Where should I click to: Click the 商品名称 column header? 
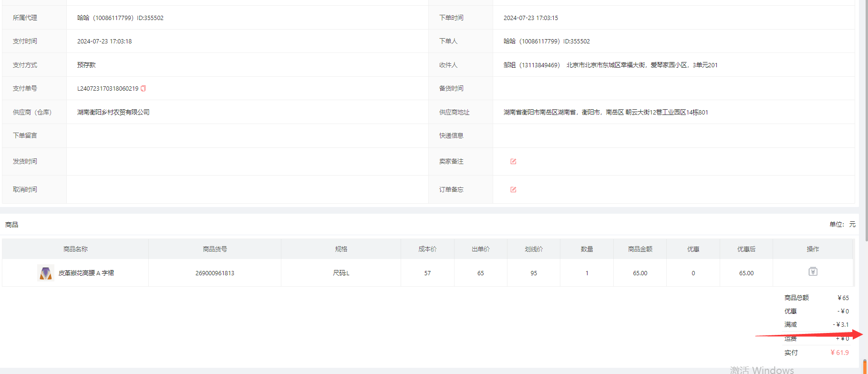click(x=75, y=249)
